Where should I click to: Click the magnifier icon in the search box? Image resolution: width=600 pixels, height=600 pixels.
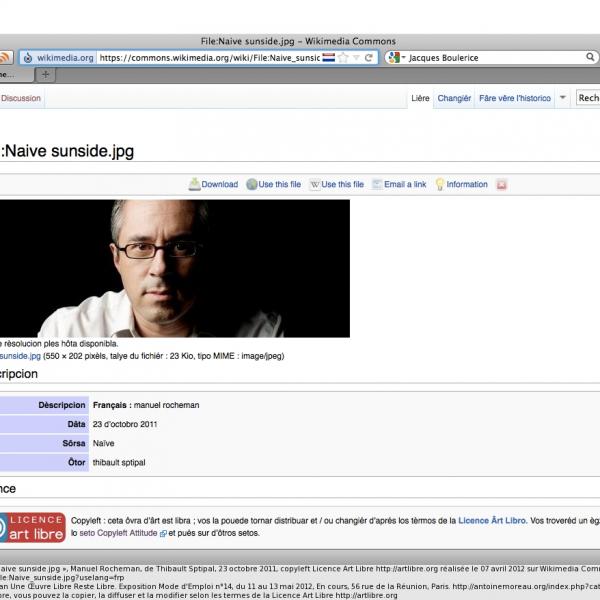tap(590, 57)
